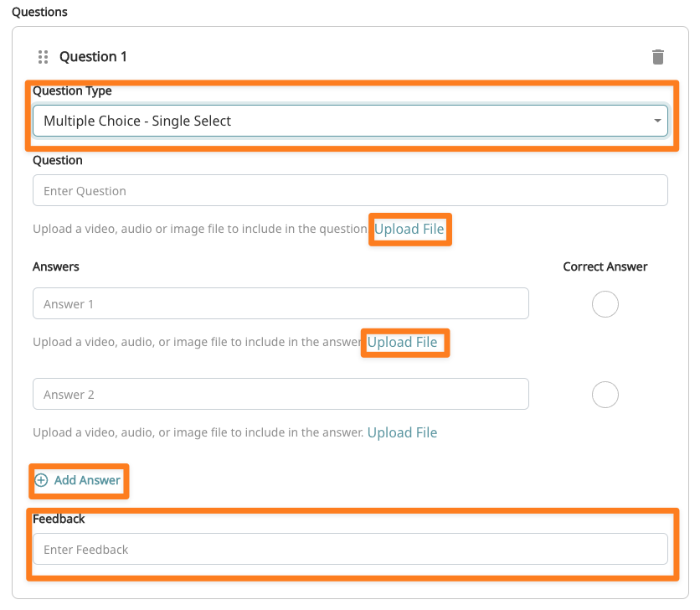Click the Upload File link for the question
The width and height of the screenshot is (700, 610).
(x=409, y=229)
